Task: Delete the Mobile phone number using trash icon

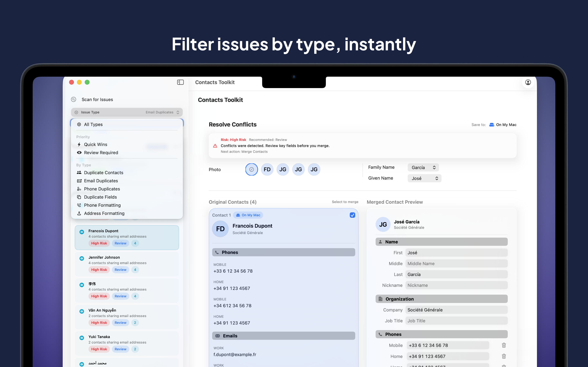Action: click(504, 345)
